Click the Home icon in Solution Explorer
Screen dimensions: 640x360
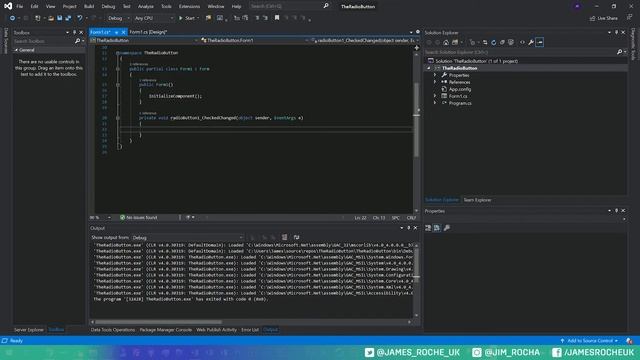(x=446, y=42)
